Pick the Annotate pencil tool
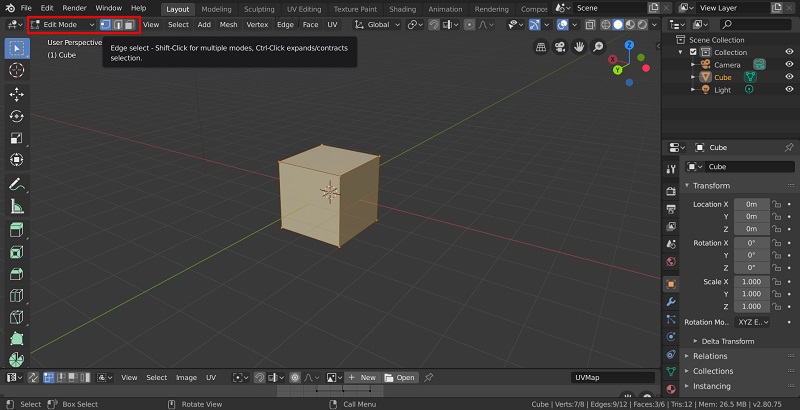 pos(16,185)
